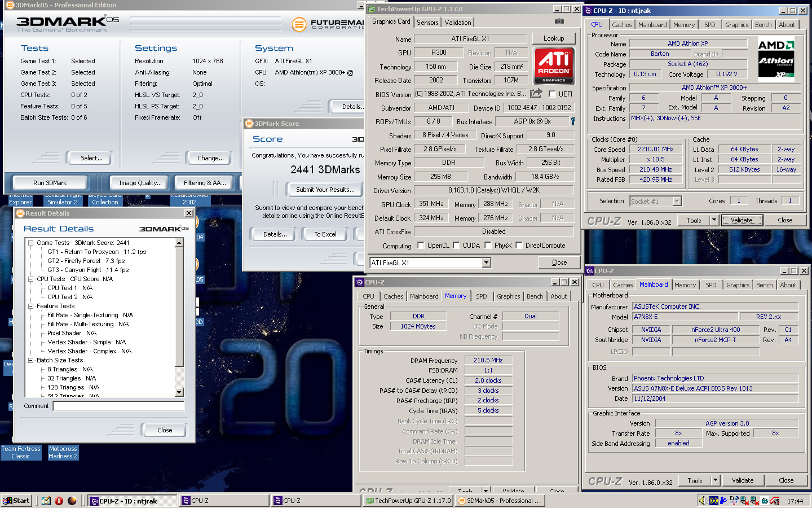
Task: Click the Opera quick launch icon
Action: coord(59,501)
